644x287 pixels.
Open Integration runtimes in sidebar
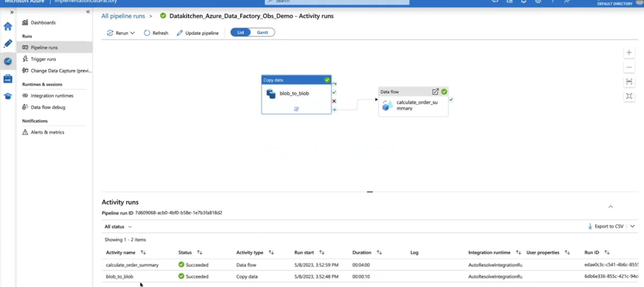[x=52, y=96]
